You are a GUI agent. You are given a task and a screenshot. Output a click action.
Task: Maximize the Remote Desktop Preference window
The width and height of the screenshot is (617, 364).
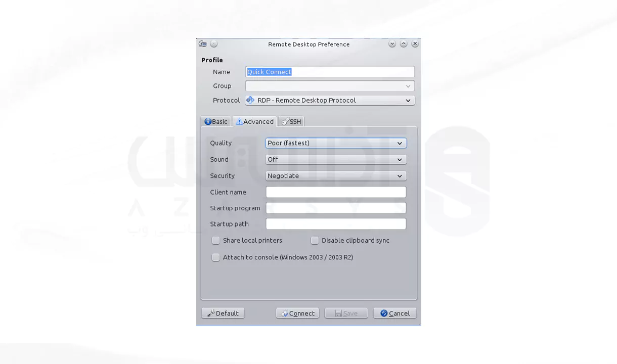pos(404,44)
